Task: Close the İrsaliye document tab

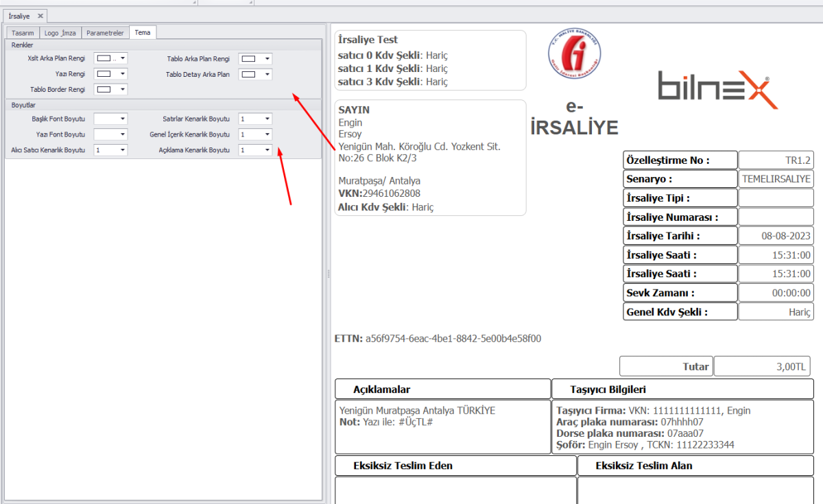Action: click(40, 16)
